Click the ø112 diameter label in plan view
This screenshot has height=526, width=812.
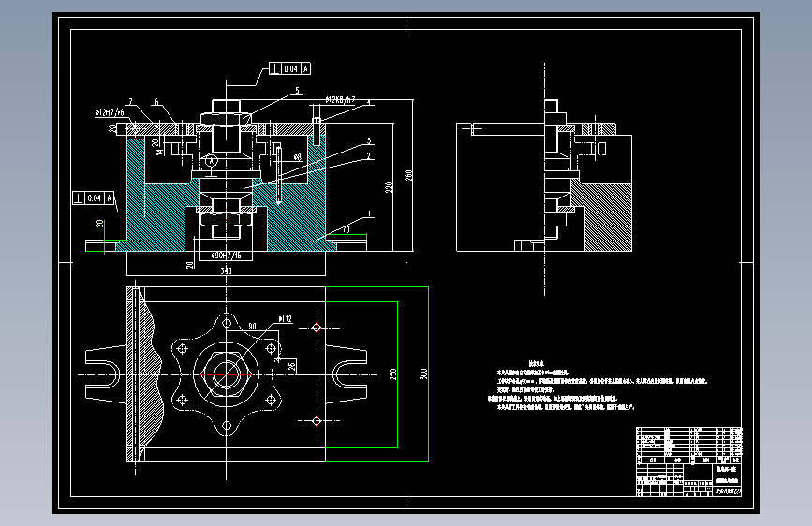(x=286, y=319)
